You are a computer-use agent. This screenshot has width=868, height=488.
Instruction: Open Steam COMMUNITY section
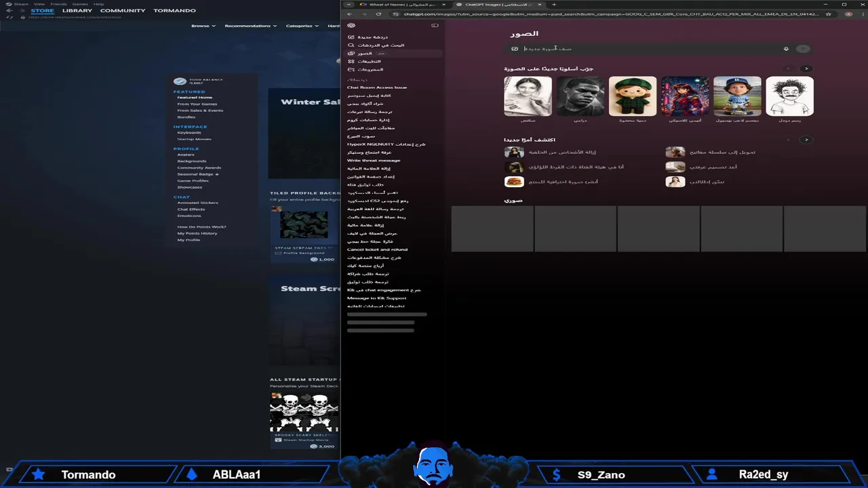pos(123,11)
